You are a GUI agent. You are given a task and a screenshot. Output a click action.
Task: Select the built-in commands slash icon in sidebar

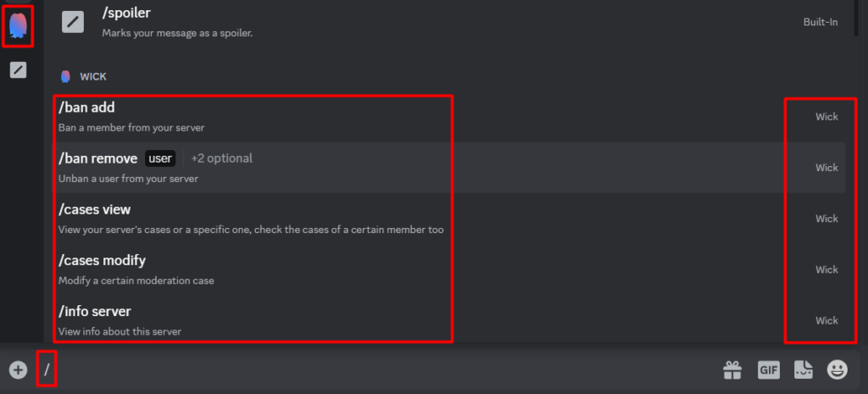(x=19, y=69)
